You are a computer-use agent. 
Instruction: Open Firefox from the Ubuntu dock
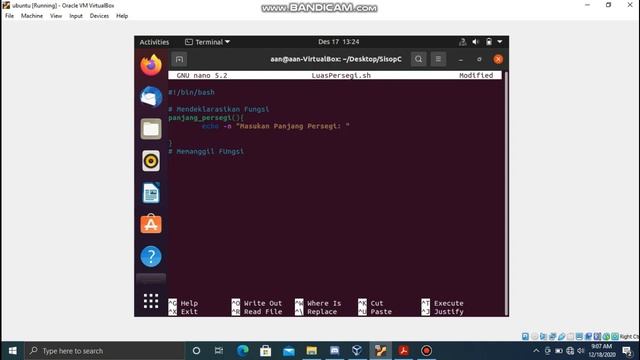(151, 65)
